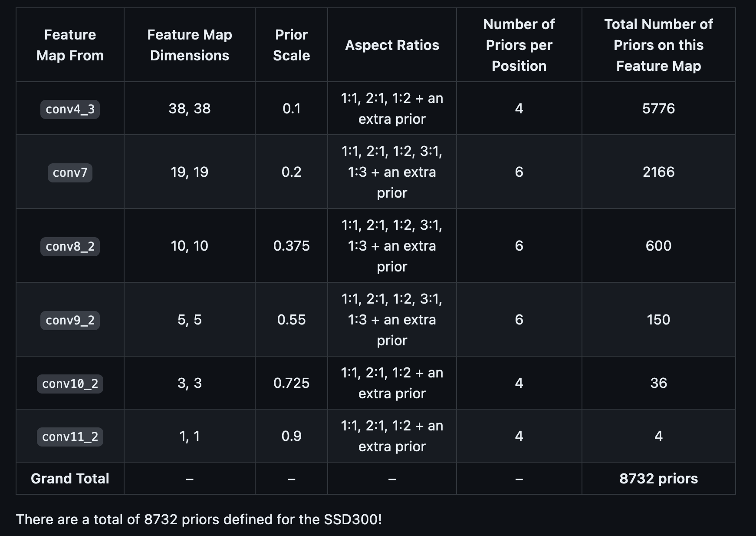This screenshot has width=756, height=536.
Task: Click the 5776 total priors cell
Action: [x=658, y=108]
